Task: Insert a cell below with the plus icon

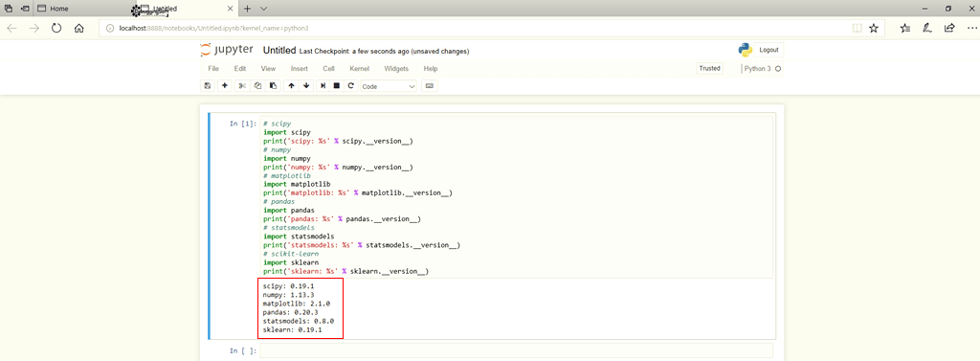Action: (x=225, y=86)
